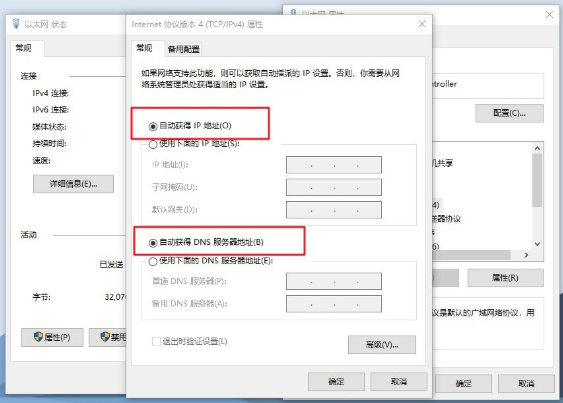Click the IP 地址(I) input field

click(334, 165)
